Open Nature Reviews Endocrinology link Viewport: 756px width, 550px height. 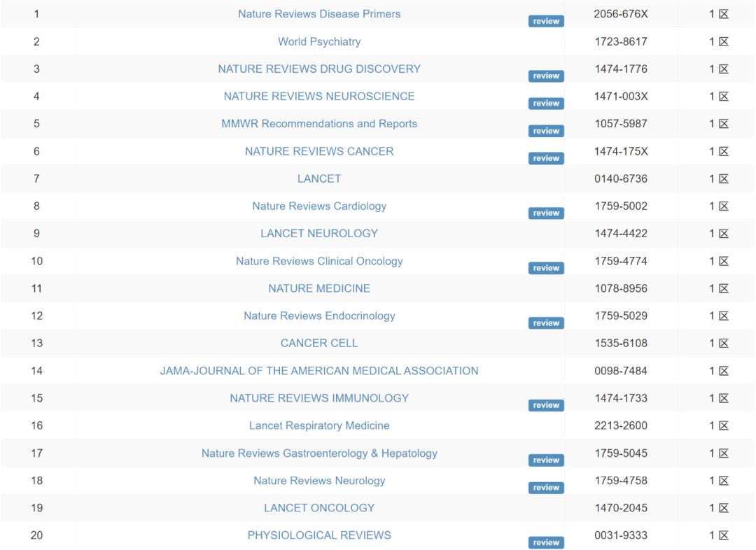pyautogui.click(x=319, y=316)
